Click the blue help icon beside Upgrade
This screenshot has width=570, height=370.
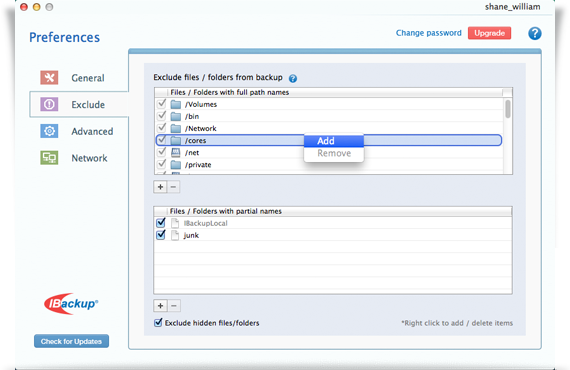click(534, 33)
